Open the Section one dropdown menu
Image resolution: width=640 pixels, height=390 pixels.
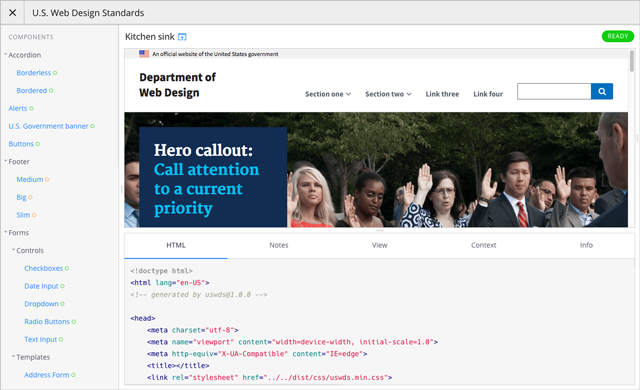click(328, 94)
